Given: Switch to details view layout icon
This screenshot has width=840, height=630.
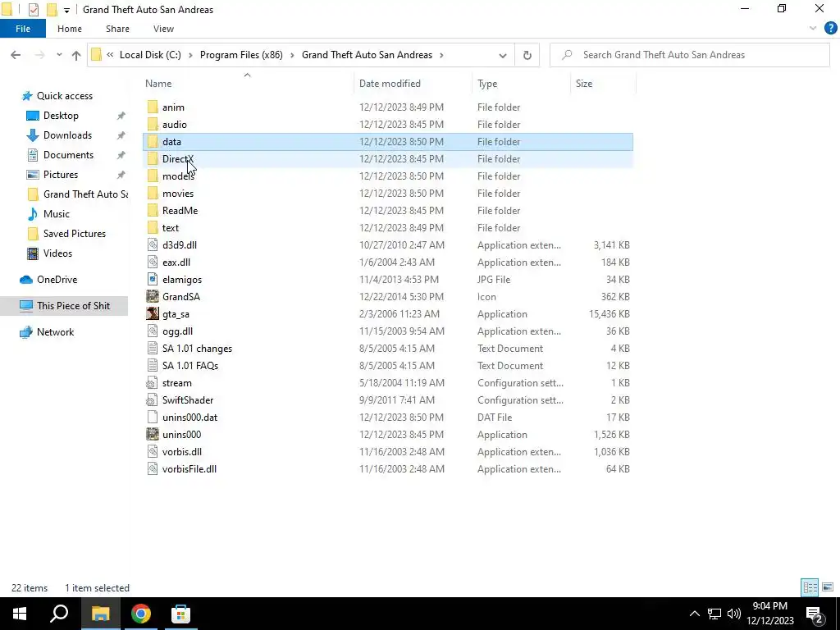Looking at the screenshot, I should pos(810,587).
